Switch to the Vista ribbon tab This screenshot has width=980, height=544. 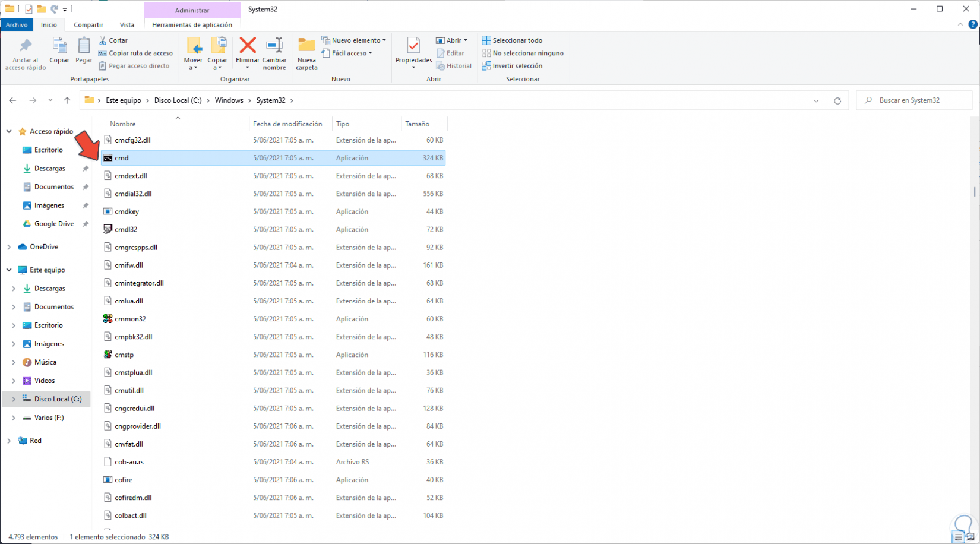tap(127, 25)
